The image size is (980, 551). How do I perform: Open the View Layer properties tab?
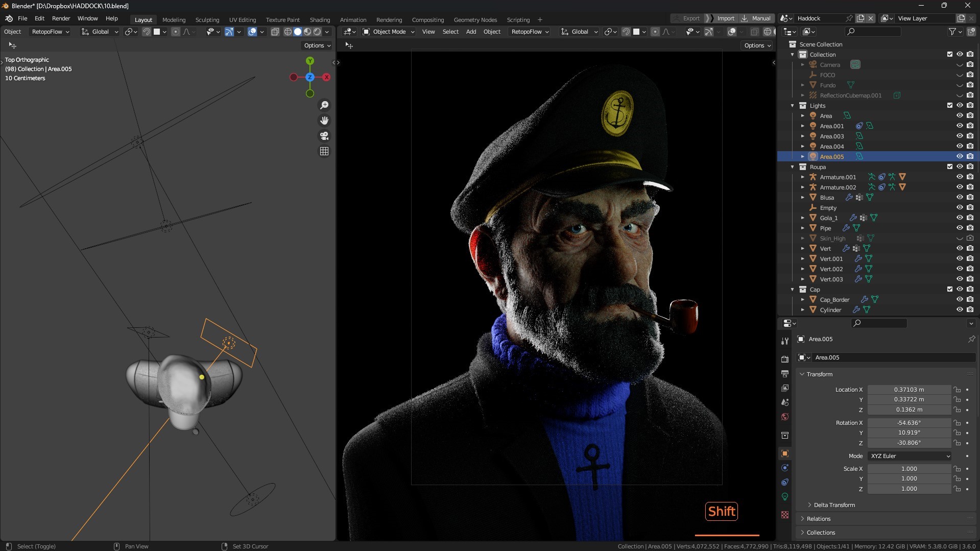point(785,388)
